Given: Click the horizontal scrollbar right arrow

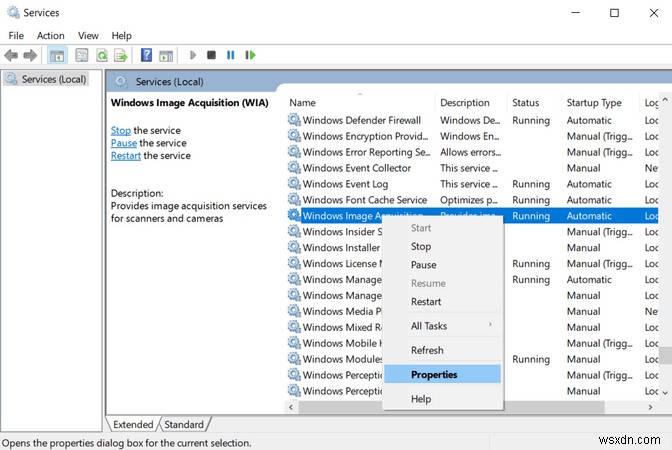Looking at the screenshot, I should pyautogui.click(x=651, y=407).
